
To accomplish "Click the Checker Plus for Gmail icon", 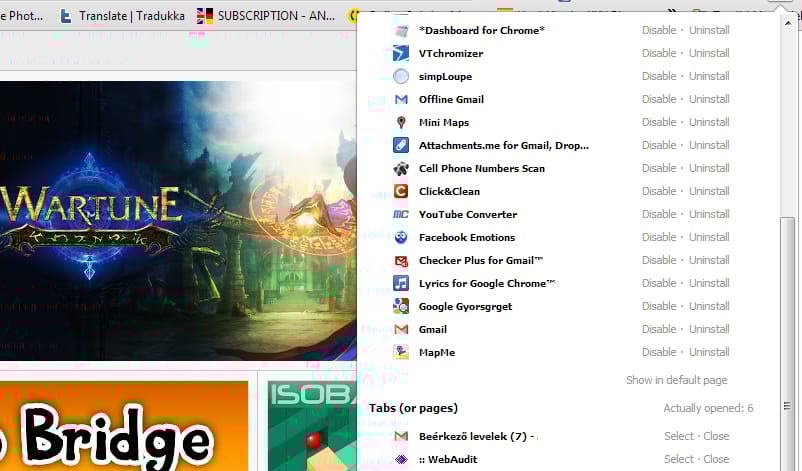I will coord(401,261).
